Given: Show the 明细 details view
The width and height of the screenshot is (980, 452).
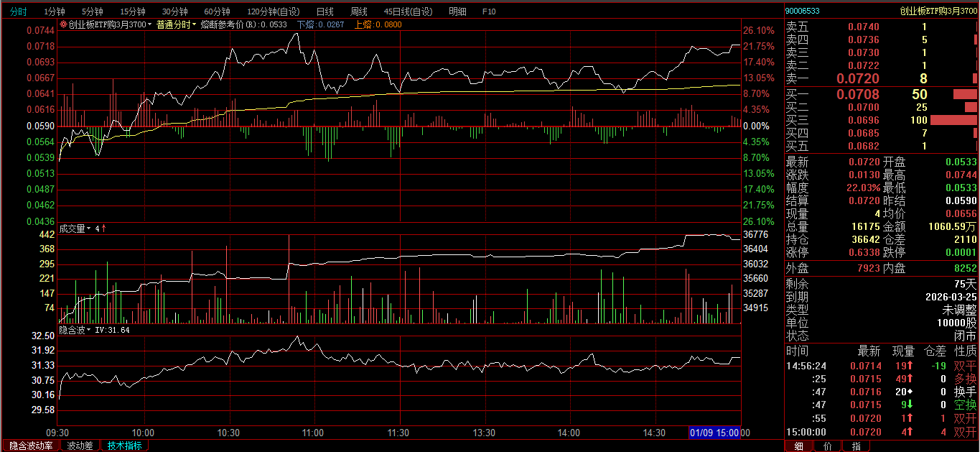Looking at the screenshot, I should [457, 11].
